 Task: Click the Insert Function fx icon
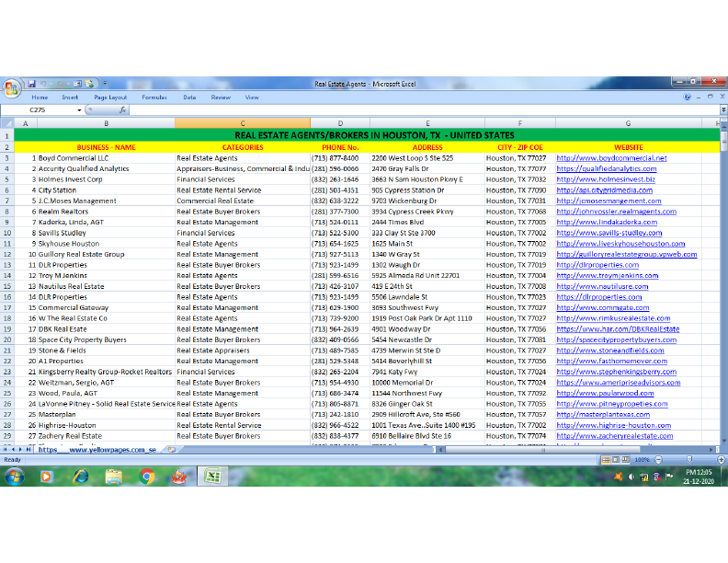(122, 110)
